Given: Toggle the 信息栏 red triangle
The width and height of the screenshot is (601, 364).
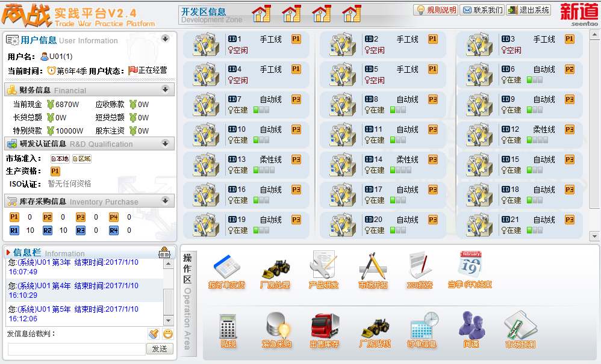Looking at the screenshot, I should point(8,253).
